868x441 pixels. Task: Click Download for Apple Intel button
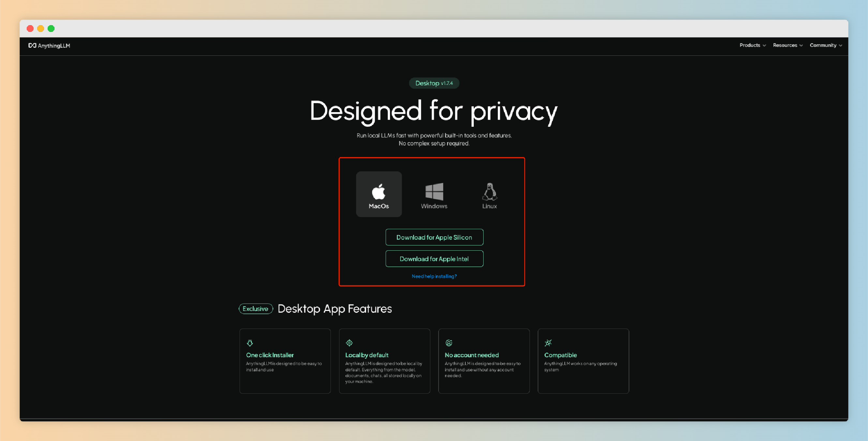pos(434,259)
